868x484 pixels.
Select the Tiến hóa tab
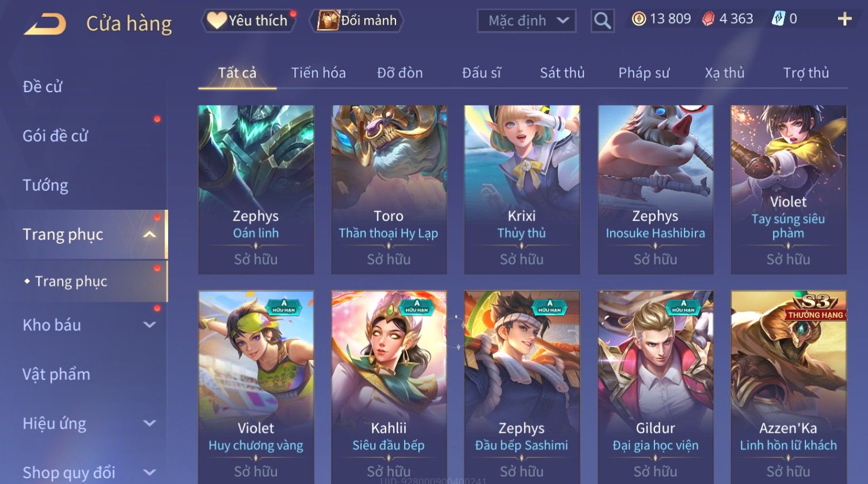318,73
